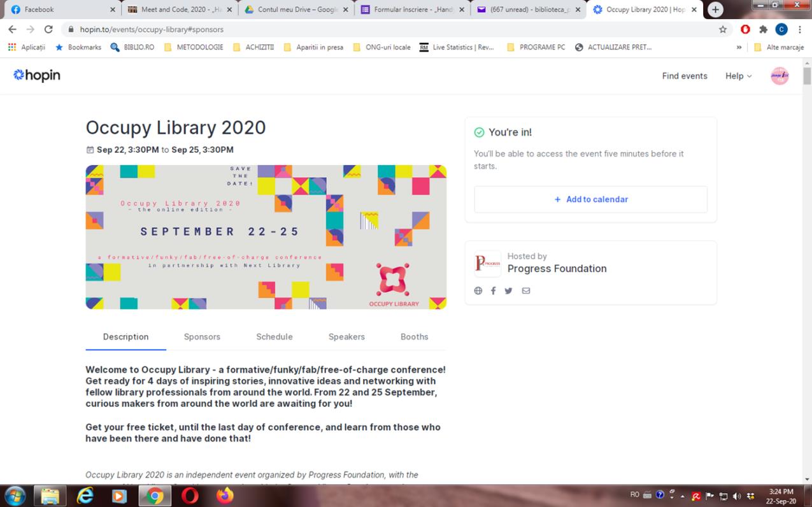Screen dimensions: 812x507
Task: Click the host's website globe icon
Action: 478,291
